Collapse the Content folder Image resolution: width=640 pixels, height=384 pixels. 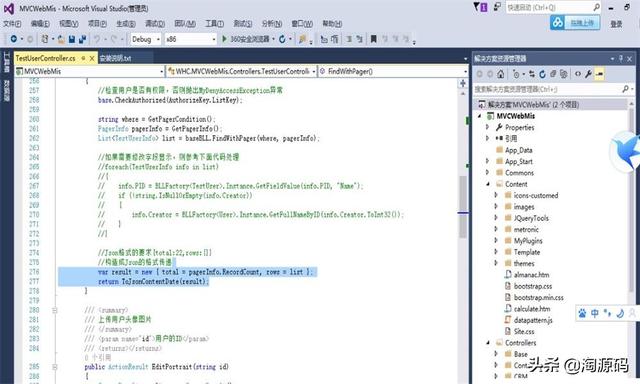pyautogui.click(x=487, y=184)
